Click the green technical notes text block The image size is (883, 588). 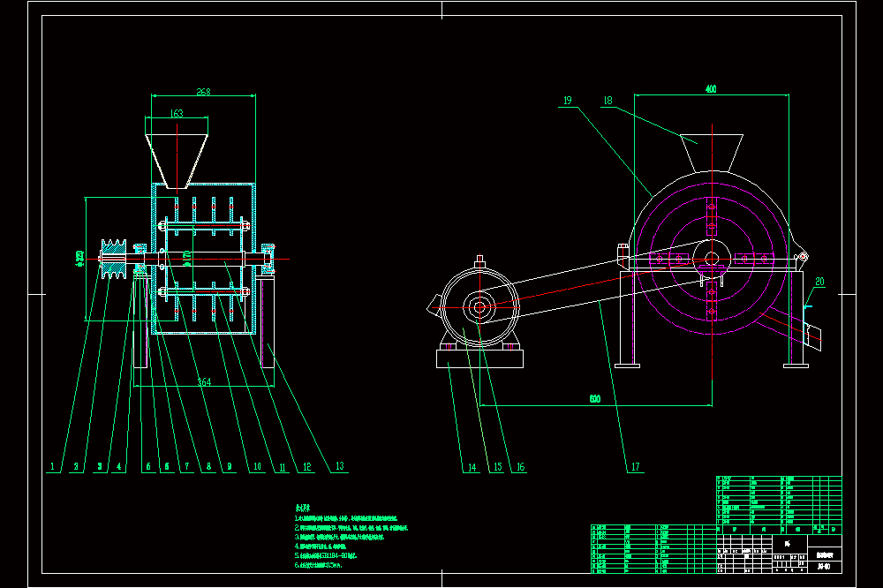point(351,537)
